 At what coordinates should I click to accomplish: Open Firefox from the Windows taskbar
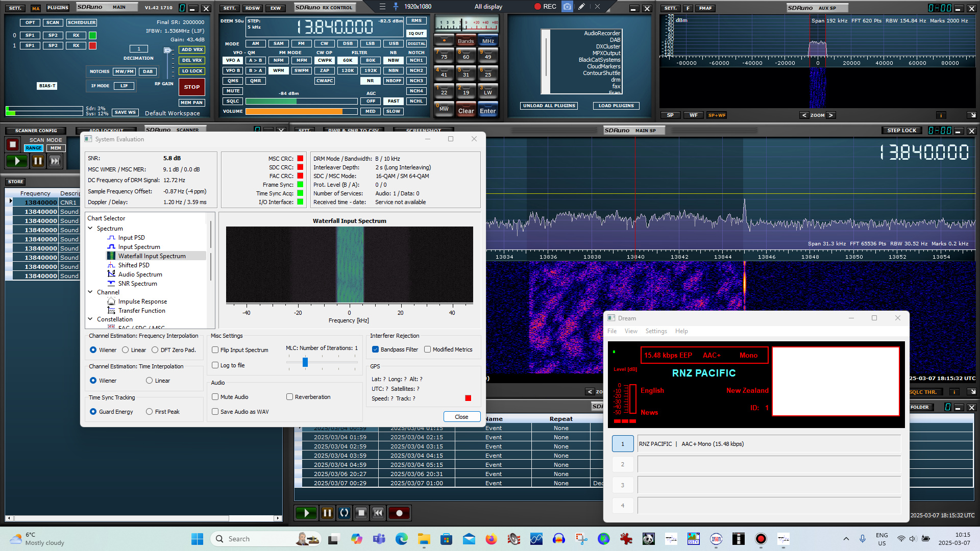[491, 539]
